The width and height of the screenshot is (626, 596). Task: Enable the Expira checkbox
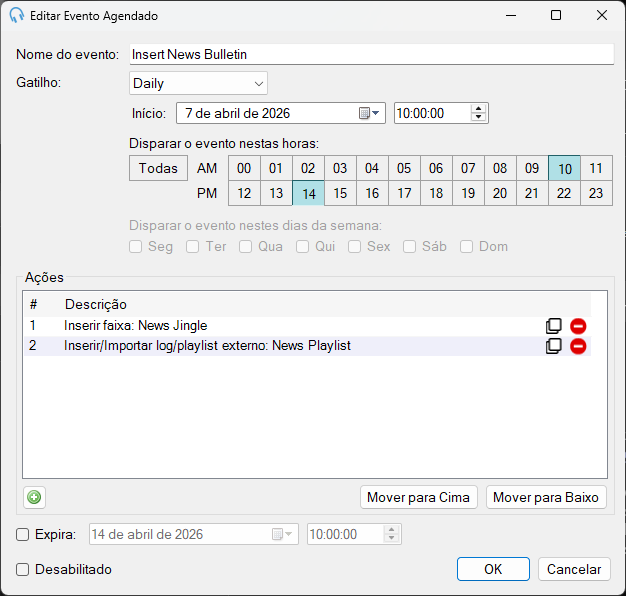tap(22, 535)
